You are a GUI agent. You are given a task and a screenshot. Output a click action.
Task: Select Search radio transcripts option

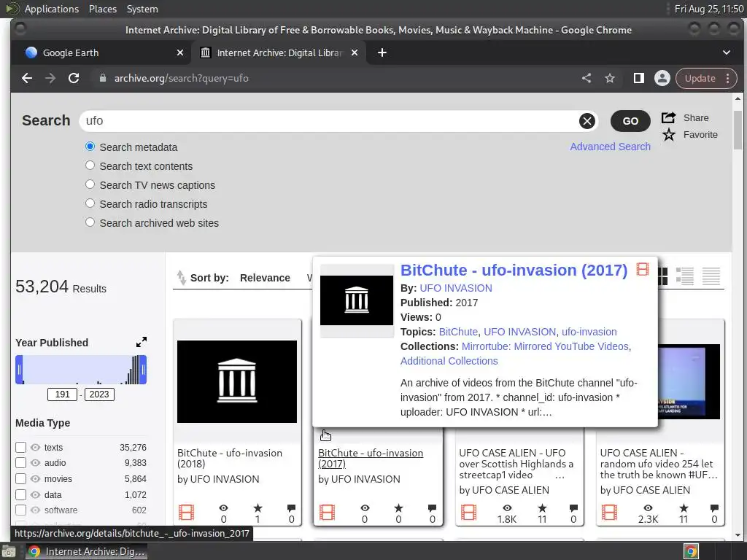click(x=90, y=203)
